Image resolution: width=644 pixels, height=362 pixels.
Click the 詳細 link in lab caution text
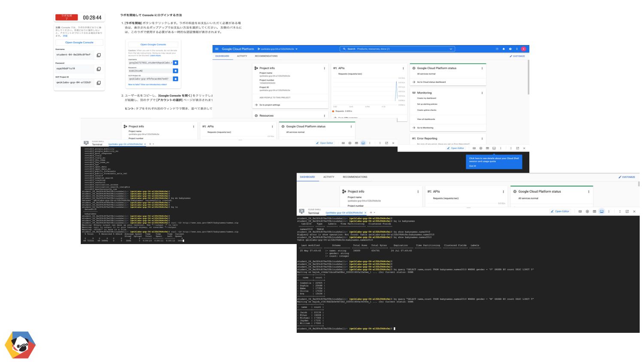[x=65, y=36]
